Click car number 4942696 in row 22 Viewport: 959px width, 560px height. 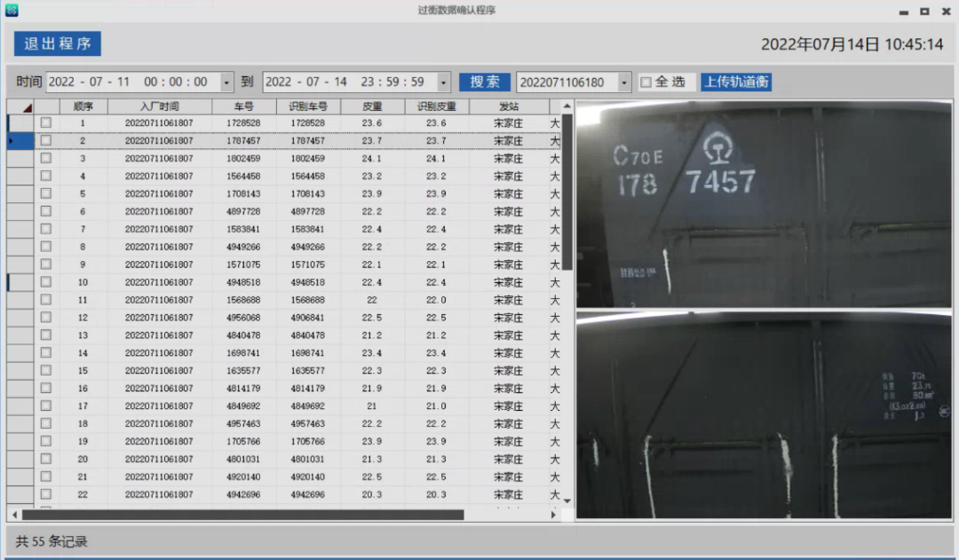click(x=243, y=494)
